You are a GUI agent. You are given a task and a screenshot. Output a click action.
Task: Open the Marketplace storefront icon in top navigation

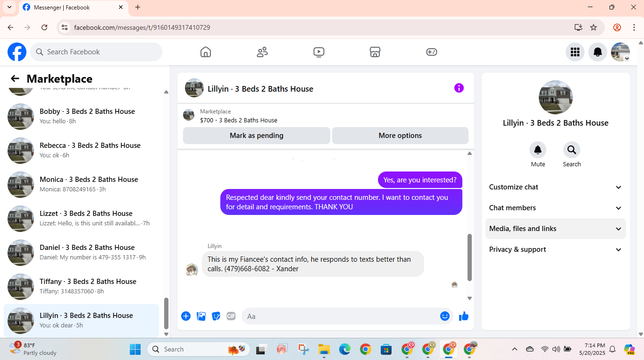(x=375, y=52)
